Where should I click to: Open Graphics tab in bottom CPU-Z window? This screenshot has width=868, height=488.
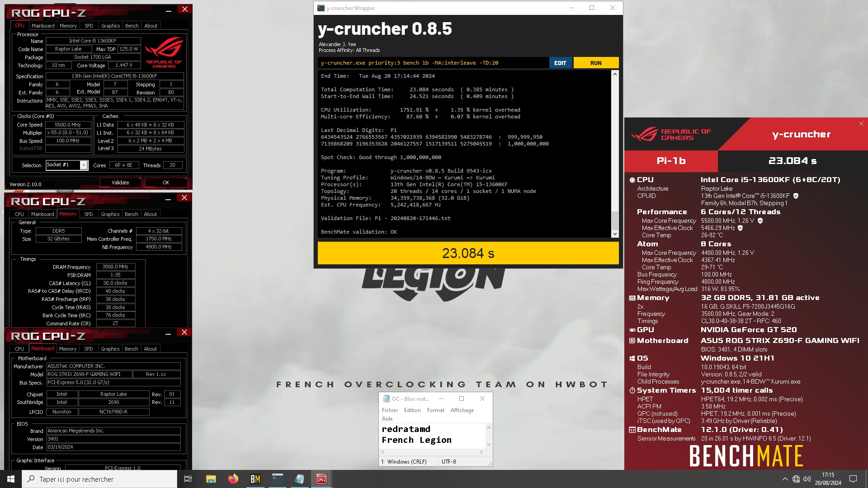[x=110, y=349]
